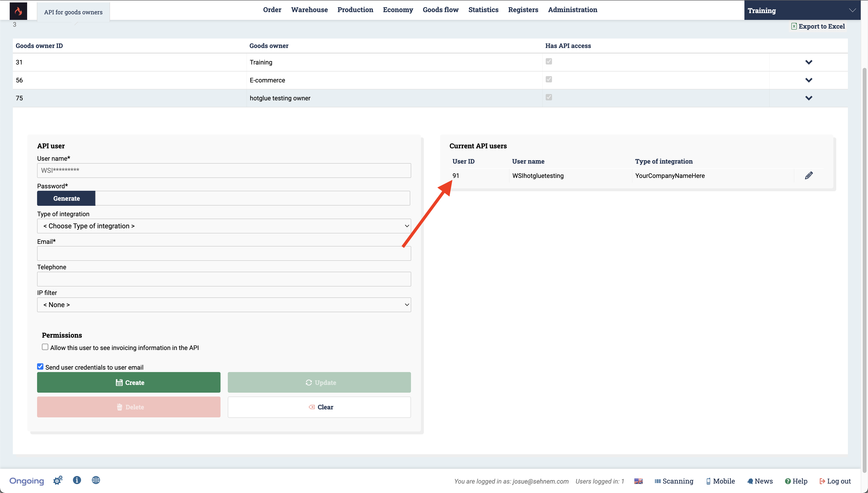
Task: Open the Administration menu
Action: coord(572,10)
